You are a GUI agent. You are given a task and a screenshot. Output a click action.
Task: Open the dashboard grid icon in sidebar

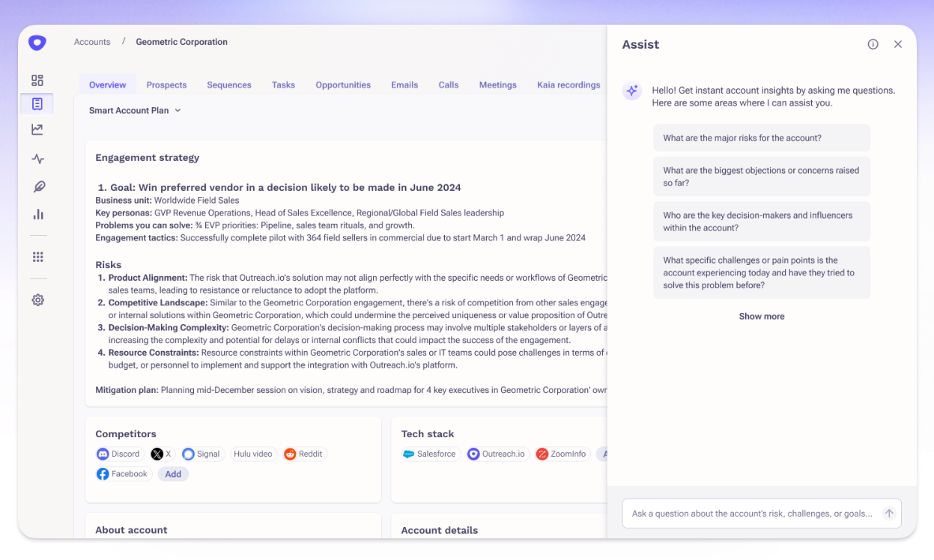coord(37,80)
